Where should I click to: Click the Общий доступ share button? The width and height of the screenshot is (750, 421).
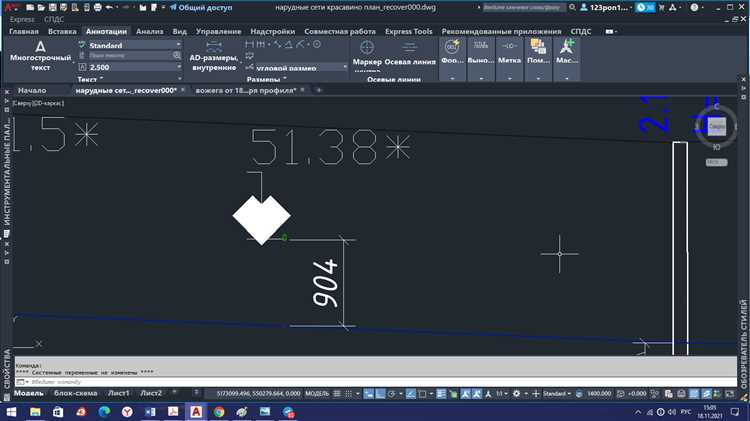(x=201, y=8)
